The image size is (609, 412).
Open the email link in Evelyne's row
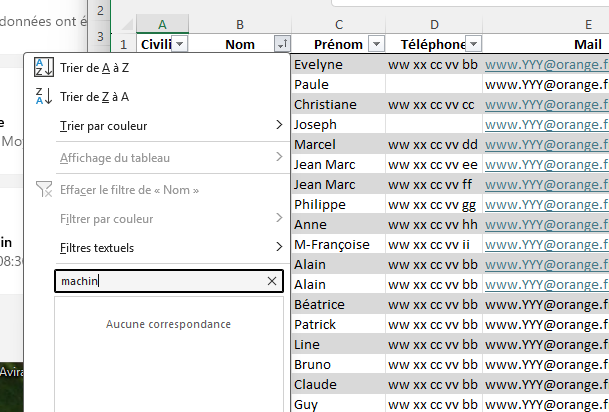click(545, 65)
